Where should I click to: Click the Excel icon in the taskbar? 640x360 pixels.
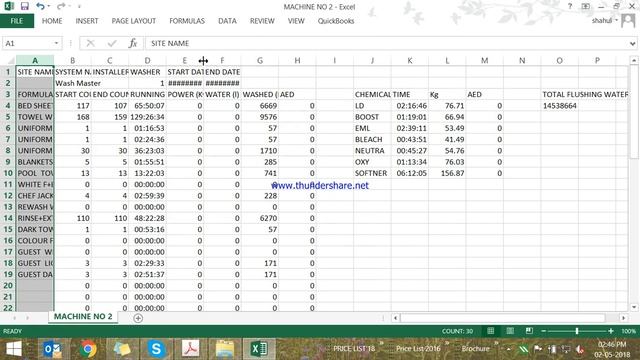point(259,349)
